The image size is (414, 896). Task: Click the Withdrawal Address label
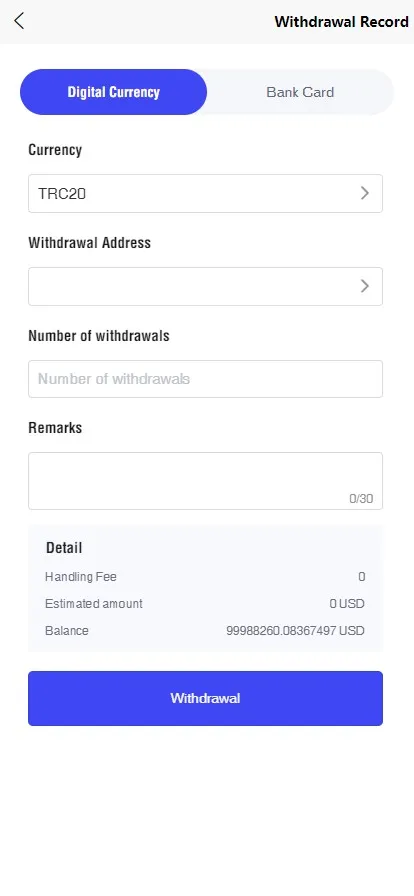(x=90, y=242)
